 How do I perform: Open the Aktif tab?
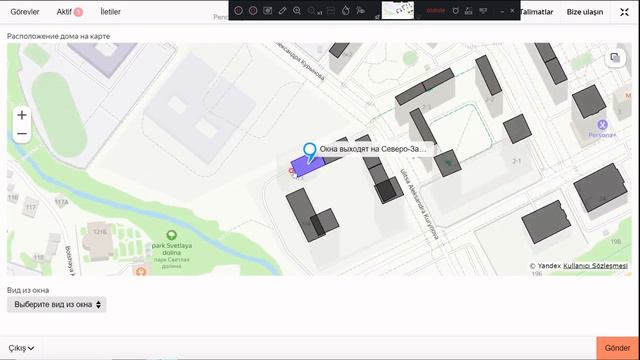pos(64,12)
